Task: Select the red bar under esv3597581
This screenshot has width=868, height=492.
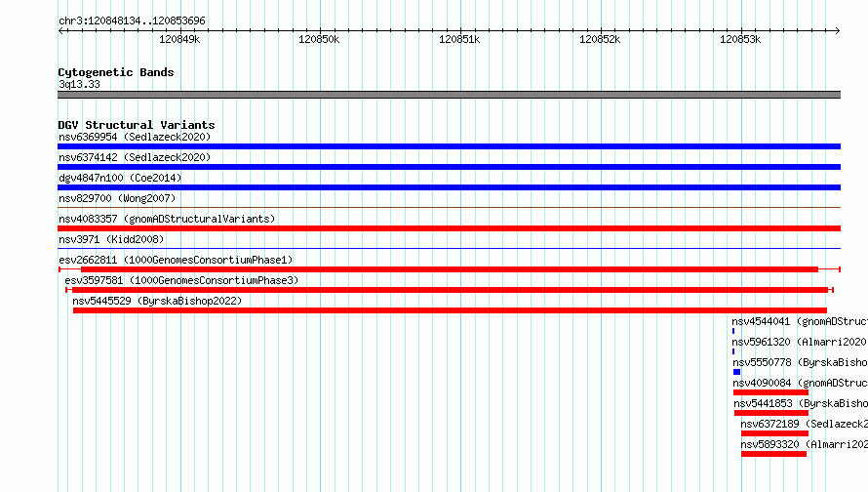Action: (x=450, y=290)
